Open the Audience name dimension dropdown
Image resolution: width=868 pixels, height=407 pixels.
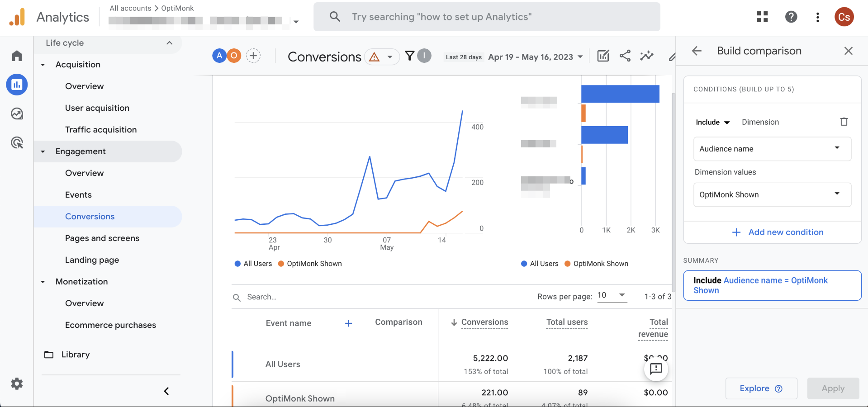772,149
